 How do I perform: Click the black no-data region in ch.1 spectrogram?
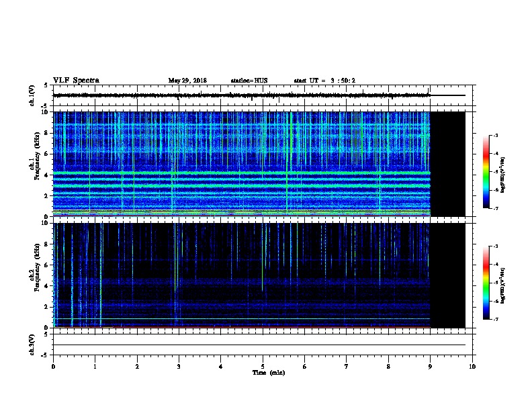tap(447, 164)
